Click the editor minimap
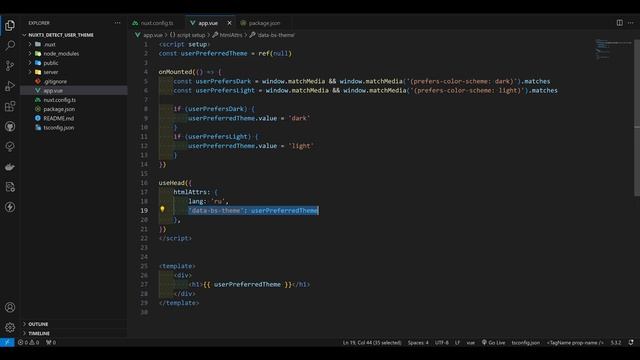The height and width of the screenshot is (360, 640). pyautogui.click(x=613, y=49)
